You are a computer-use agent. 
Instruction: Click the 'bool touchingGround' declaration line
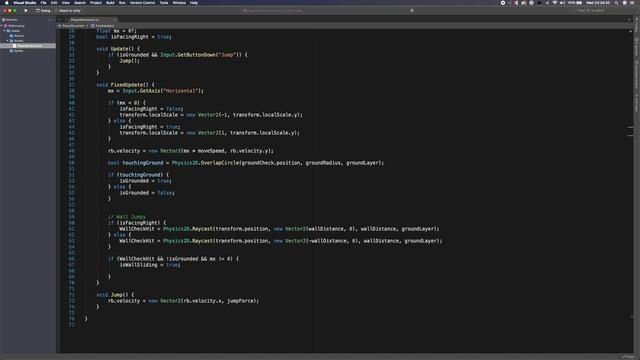pyautogui.click(x=246, y=163)
